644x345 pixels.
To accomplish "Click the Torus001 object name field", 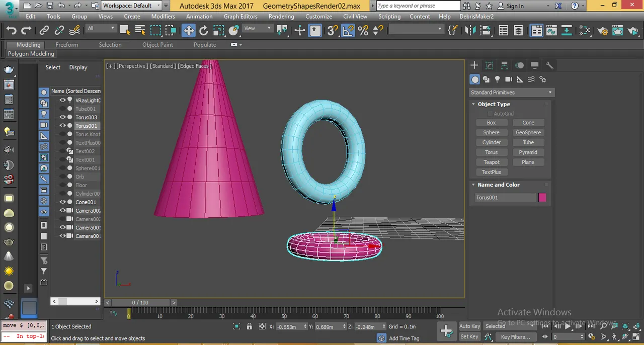I will [x=505, y=198].
